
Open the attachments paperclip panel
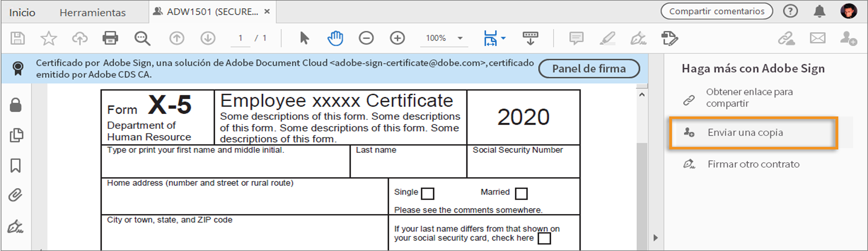[x=16, y=195]
